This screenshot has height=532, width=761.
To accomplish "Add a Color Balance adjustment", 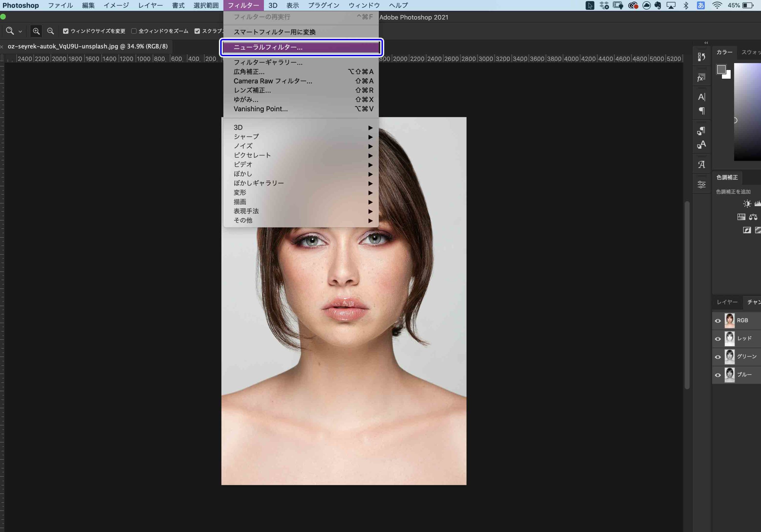I will [753, 217].
